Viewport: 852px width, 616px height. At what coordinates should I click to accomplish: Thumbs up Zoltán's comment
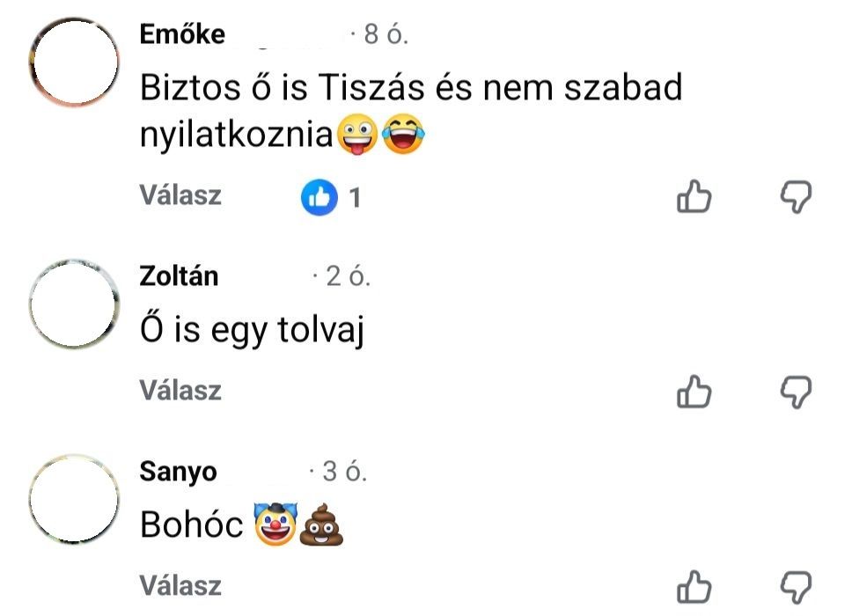pos(693,392)
